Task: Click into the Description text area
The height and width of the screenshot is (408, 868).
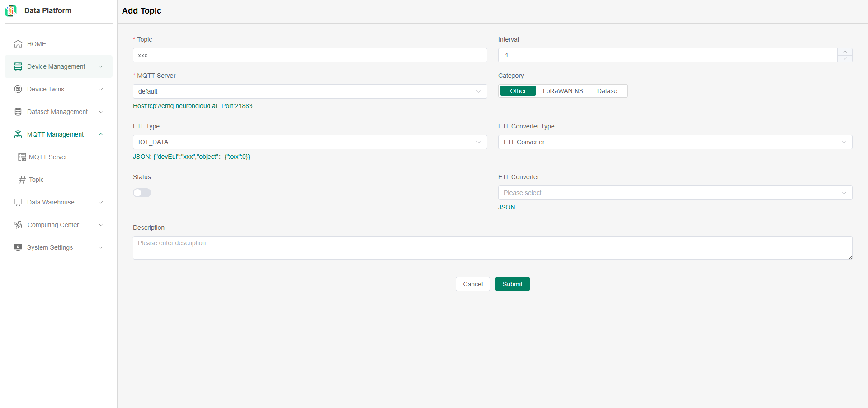Action: [492, 248]
